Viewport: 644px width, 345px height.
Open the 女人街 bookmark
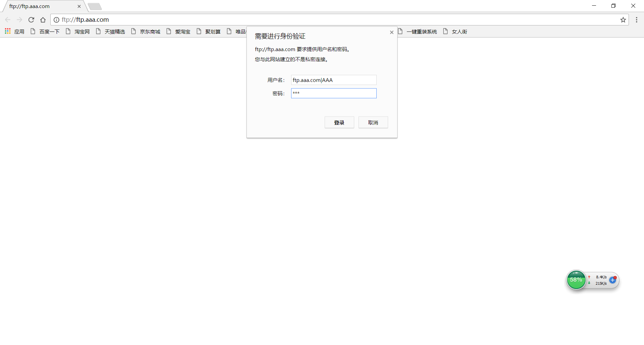click(455, 31)
